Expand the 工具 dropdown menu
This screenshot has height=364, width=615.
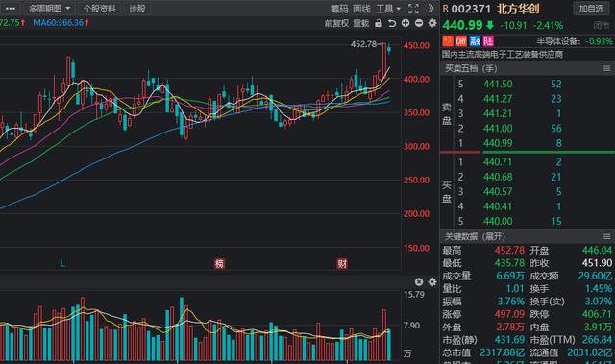tap(388, 9)
